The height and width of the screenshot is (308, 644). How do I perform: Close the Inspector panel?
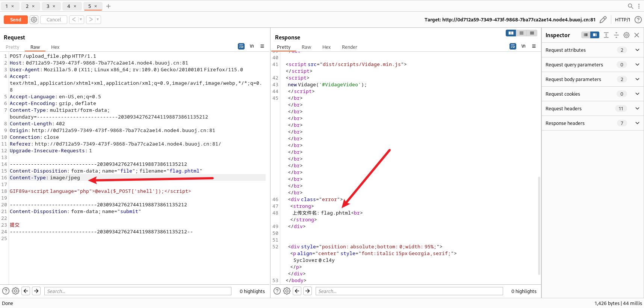click(636, 35)
